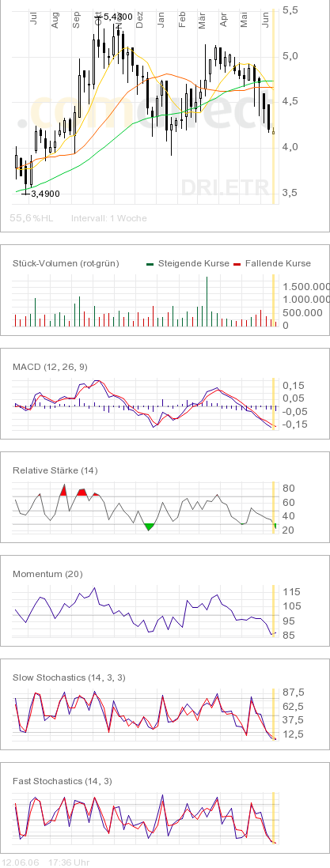
Task: Select the low price label 3,4900
Action: 45,194
